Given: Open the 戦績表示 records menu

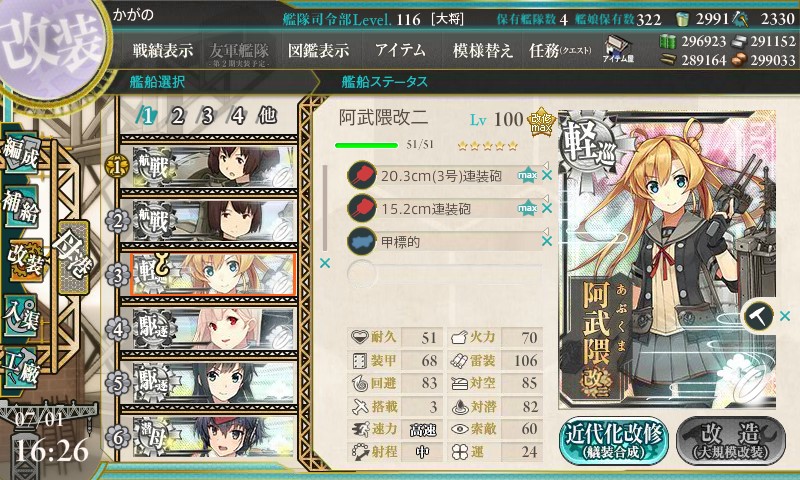Looking at the screenshot, I should pyautogui.click(x=163, y=50).
